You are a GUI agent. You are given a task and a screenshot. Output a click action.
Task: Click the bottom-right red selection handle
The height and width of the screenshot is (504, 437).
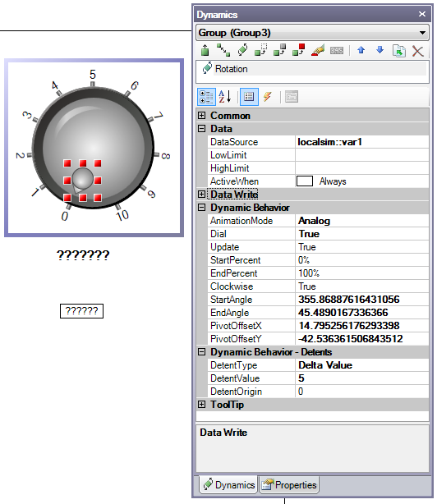tap(98, 197)
